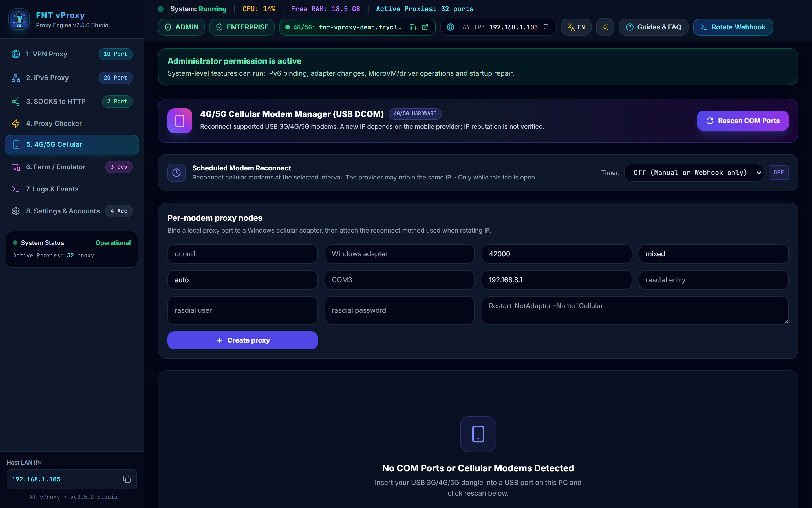Toggle the OFF timer switch
This screenshot has height=508, width=812.
coord(778,173)
